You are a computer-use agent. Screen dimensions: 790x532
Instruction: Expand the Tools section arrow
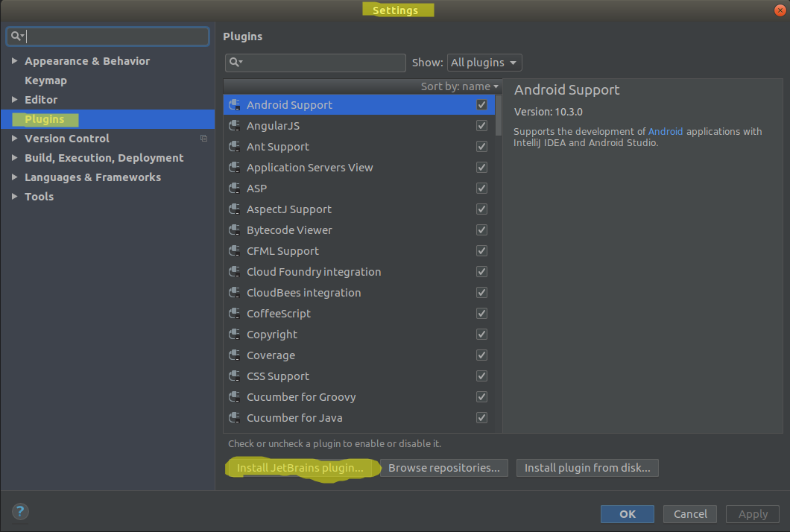pos(15,197)
